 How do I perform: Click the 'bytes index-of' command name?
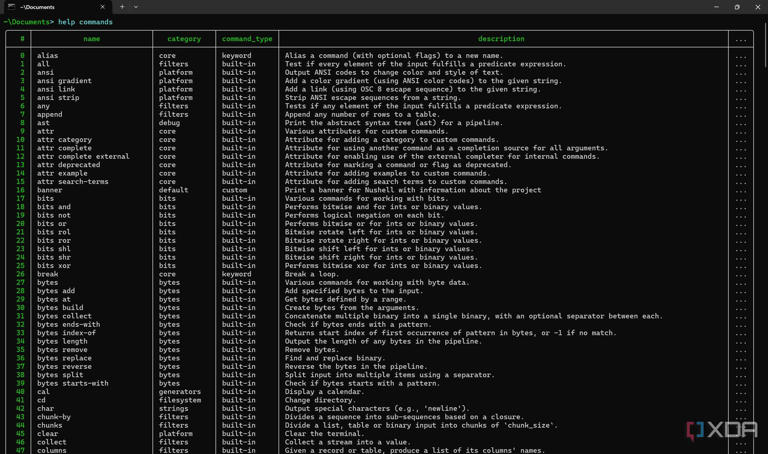(67, 333)
